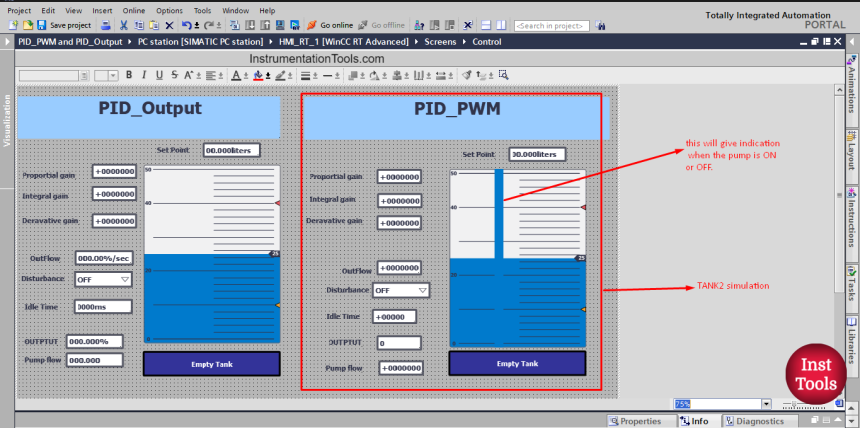Viewport: 860px width, 428px height.
Task: Open the Online menu
Action: pyautogui.click(x=134, y=10)
